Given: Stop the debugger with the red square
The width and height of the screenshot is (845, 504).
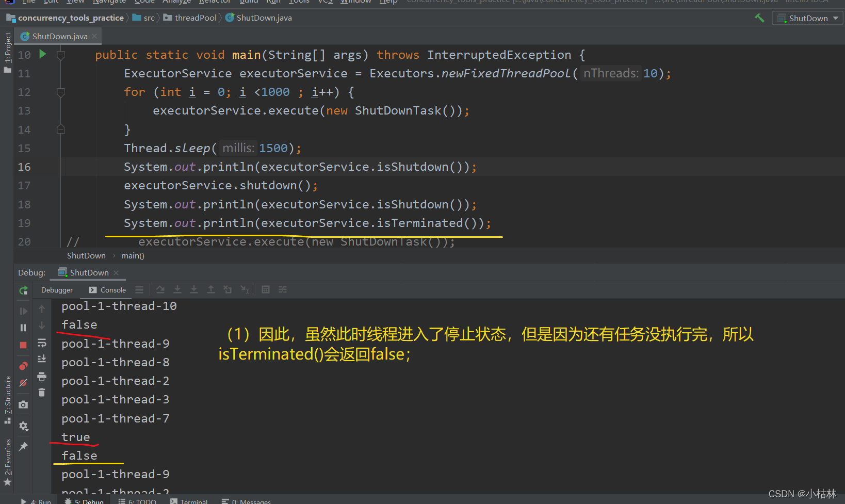Looking at the screenshot, I should [x=23, y=345].
